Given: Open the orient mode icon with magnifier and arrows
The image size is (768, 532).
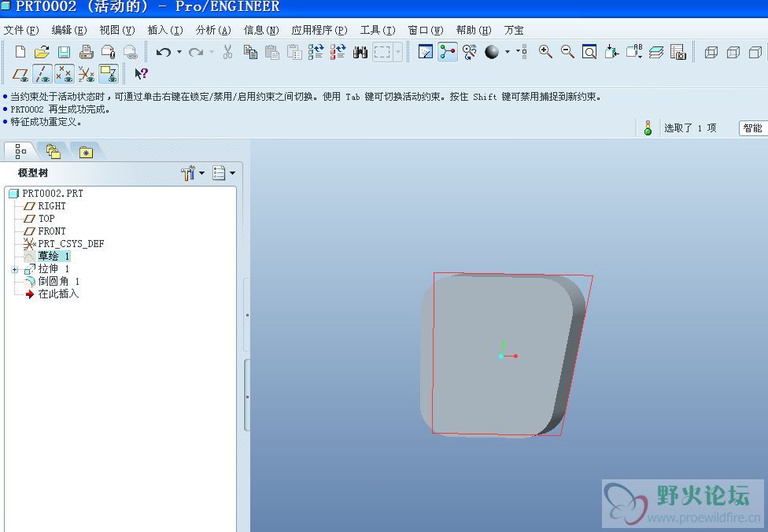Looking at the screenshot, I should click(469, 51).
